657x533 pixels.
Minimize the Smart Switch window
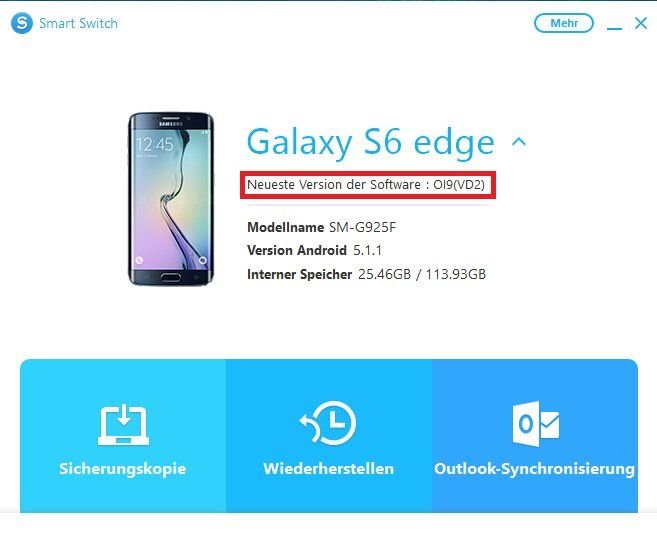(x=614, y=24)
